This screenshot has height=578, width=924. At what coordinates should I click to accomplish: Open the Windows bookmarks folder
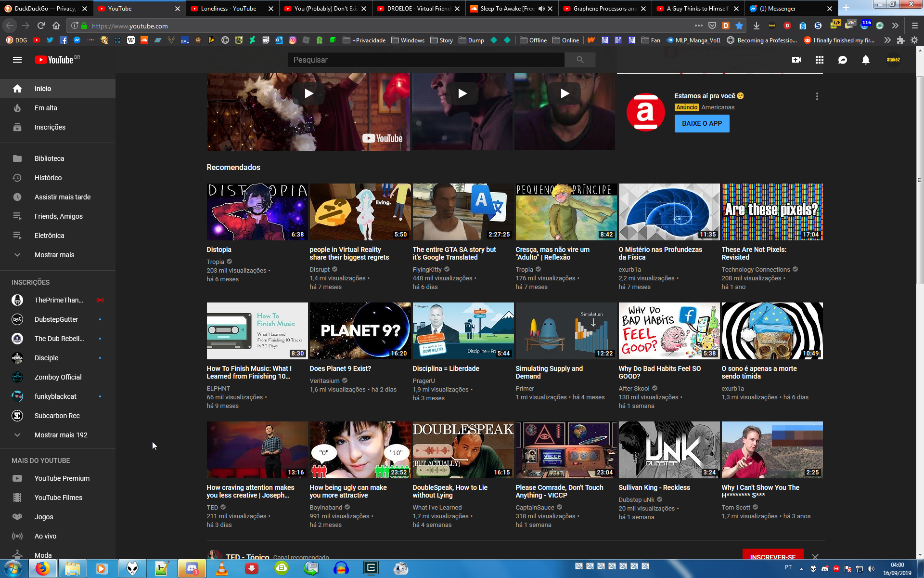click(408, 40)
